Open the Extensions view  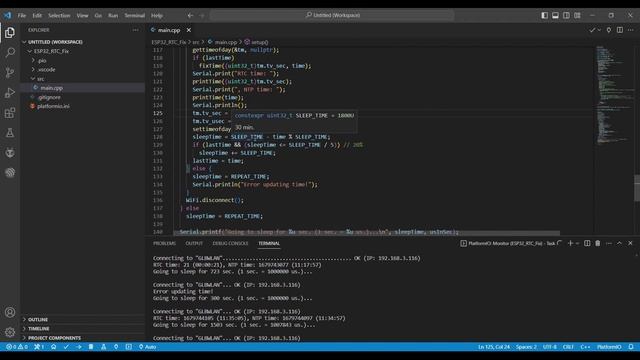[10, 113]
